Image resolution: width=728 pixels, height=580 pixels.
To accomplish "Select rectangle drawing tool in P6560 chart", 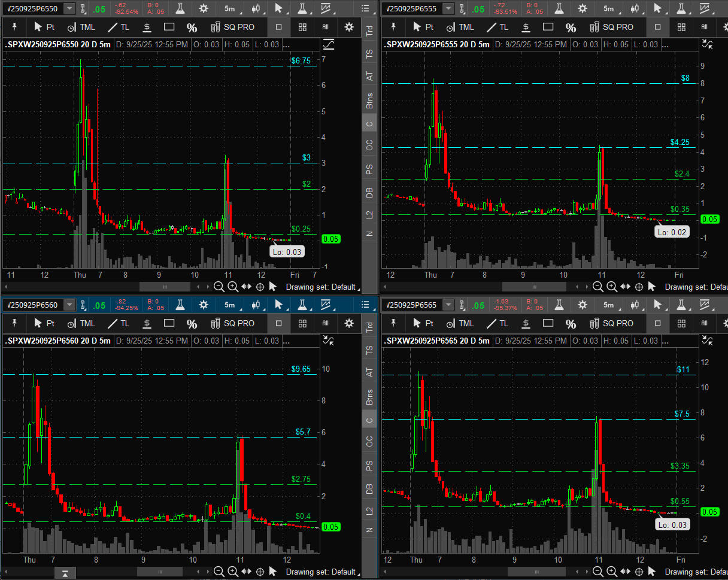I will click(x=169, y=323).
